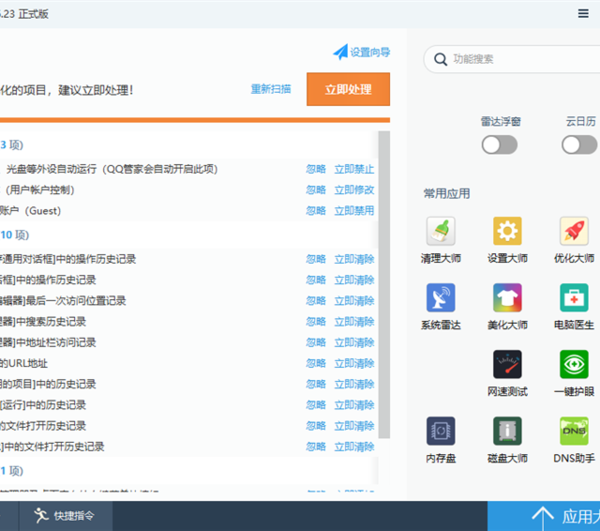Open the hamburger menu at top right

click(583, 13)
